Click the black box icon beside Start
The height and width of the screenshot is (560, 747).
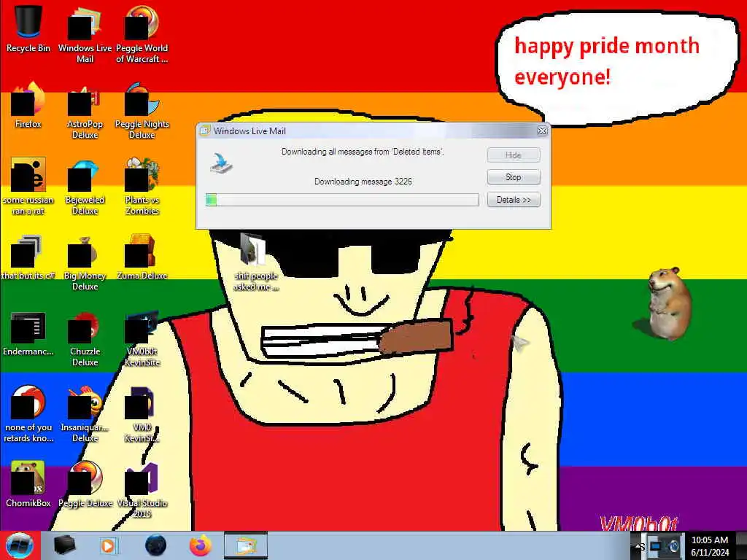click(x=64, y=545)
